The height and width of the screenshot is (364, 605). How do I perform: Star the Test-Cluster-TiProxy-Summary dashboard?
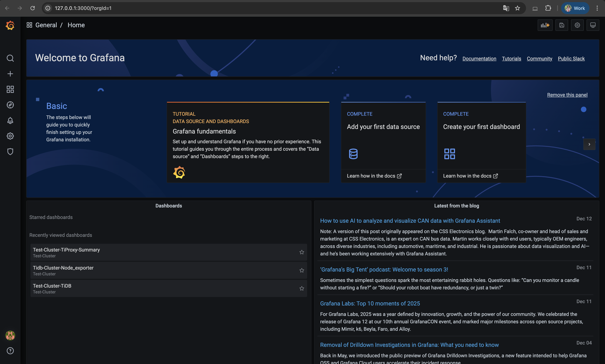tap(302, 252)
